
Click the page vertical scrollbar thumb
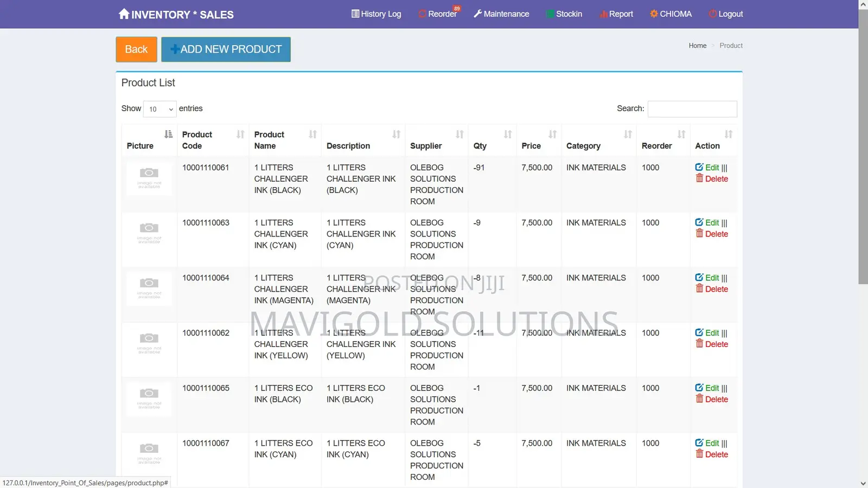coord(863,146)
